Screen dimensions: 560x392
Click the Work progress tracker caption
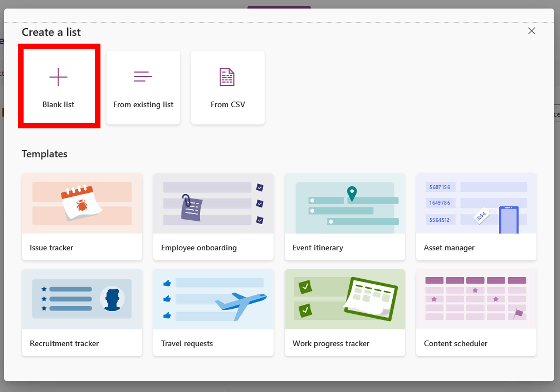tap(331, 343)
